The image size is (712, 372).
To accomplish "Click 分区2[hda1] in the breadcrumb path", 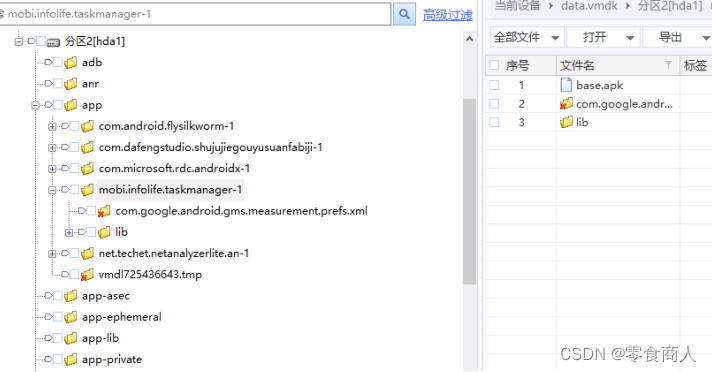I will (x=670, y=6).
